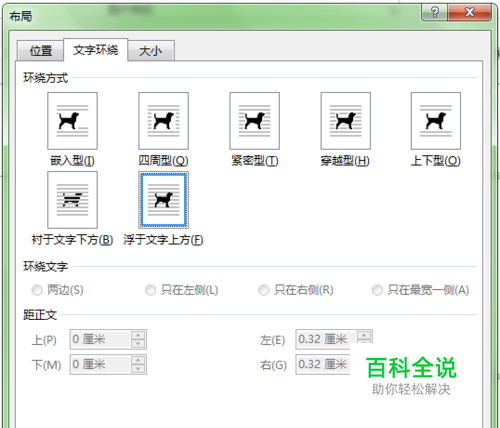The image size is (500, 428).
Task: Increase the 左(E) distance with up arrow
Action: [x=364, y=336]
